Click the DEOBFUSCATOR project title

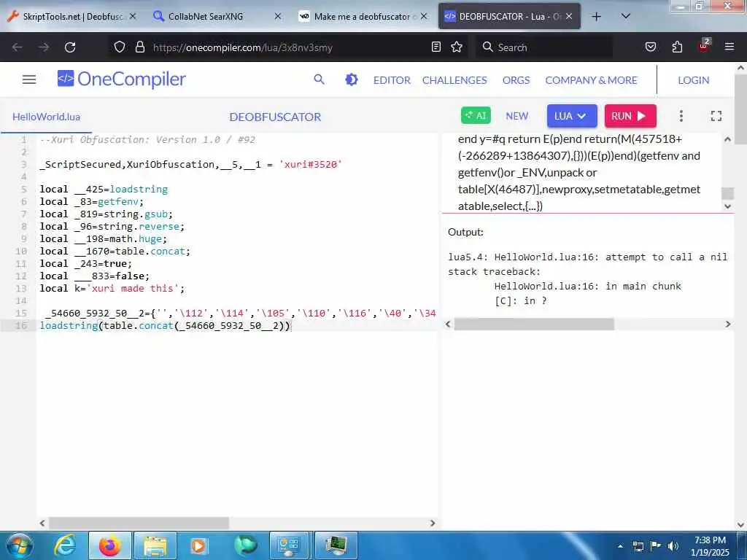(275, 117)
